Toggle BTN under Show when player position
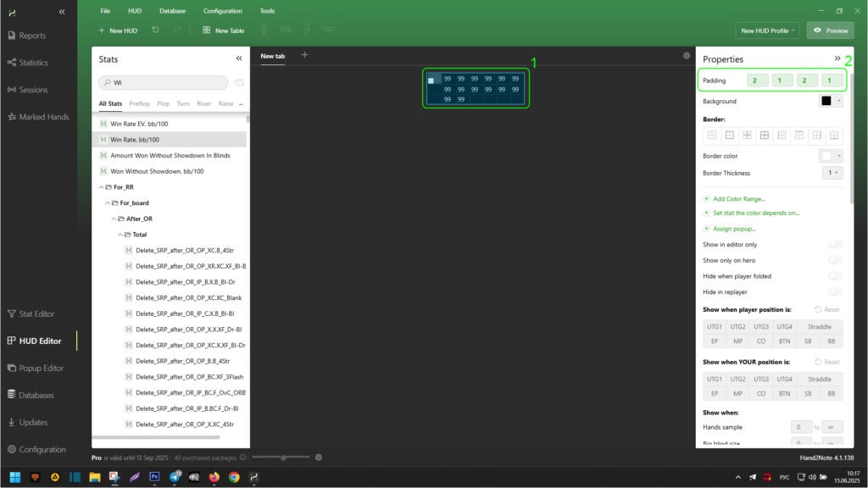The width and height of the screenshot is (868, 488). [x=784, y=341]
